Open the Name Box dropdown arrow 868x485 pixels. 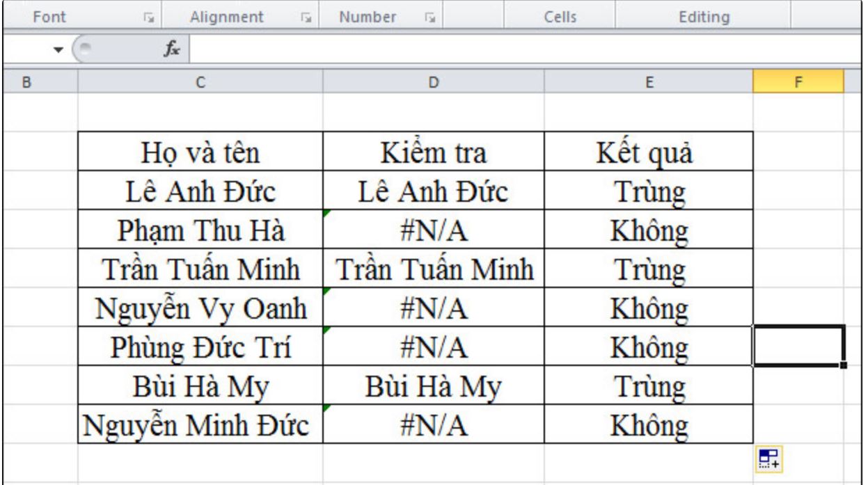pyautogui.click(x=58, y=49)
